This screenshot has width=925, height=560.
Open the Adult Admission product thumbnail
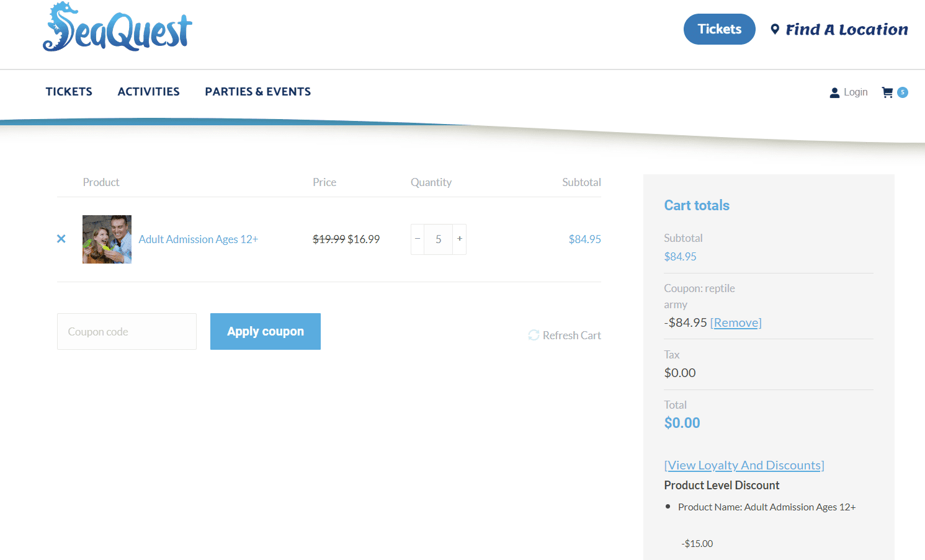click(x=107, y=239)
